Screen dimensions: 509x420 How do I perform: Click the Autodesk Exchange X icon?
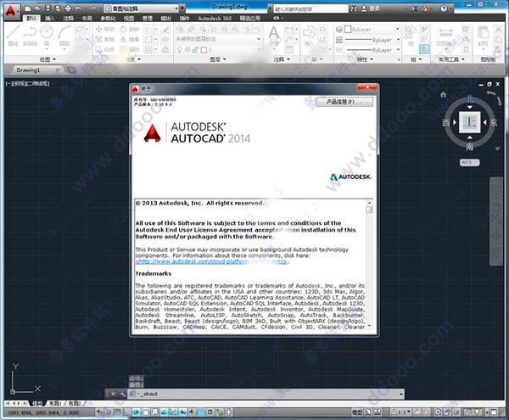coord(415,8)
